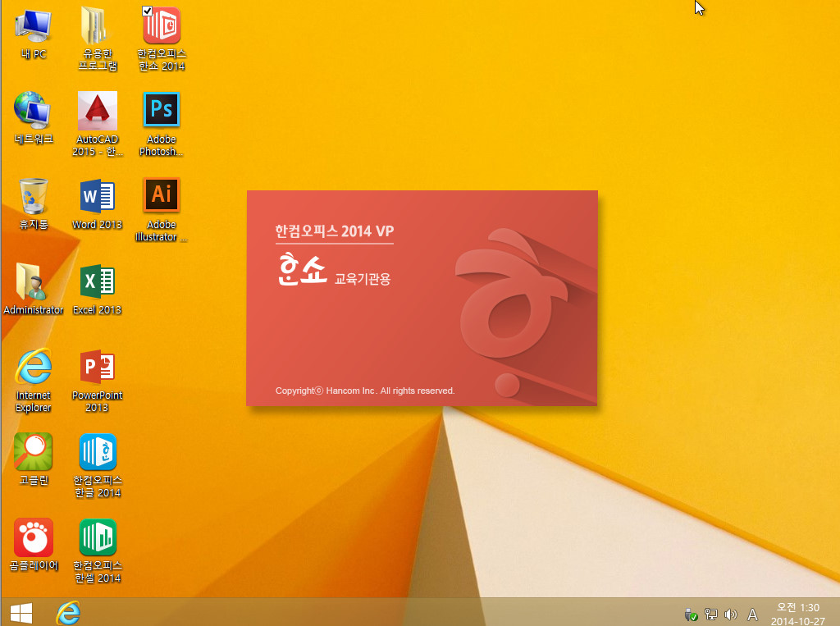Toggle the checkbox on 한쇼 2014 icon

tap(148, 11)
